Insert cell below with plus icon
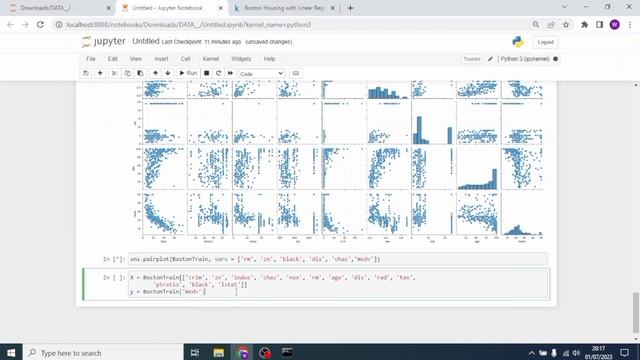 point(100,73)
